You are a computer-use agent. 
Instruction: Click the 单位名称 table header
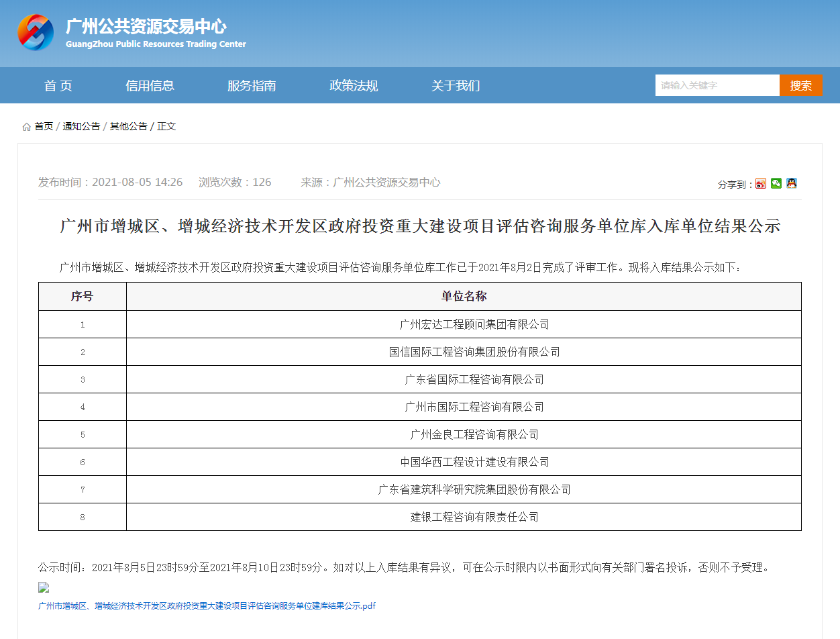tap(464, 296)
